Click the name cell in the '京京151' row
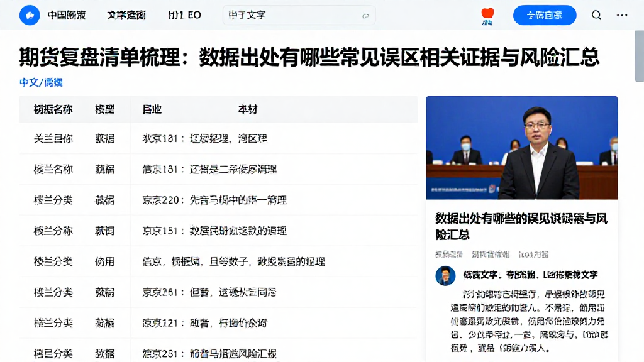The height and width of the screenshot is (362, 644). pos(53,231)
